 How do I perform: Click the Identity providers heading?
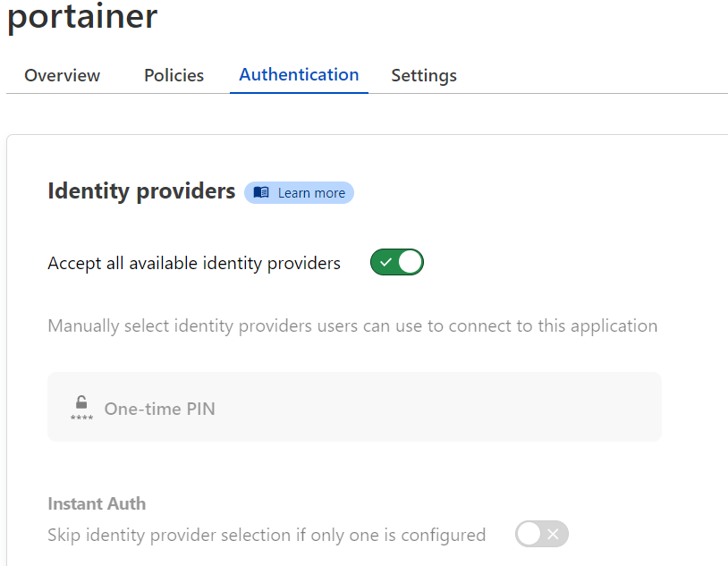tap(141, 191)
